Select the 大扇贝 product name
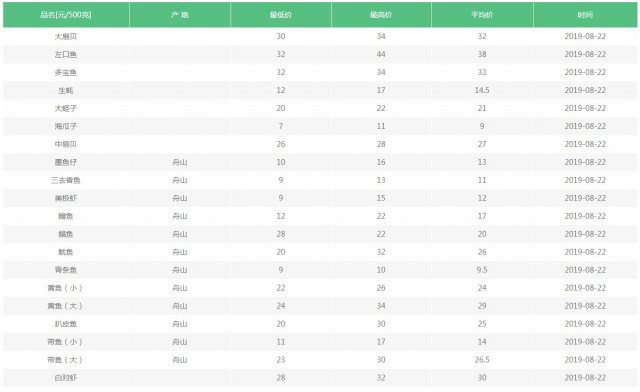 (66, 36)
